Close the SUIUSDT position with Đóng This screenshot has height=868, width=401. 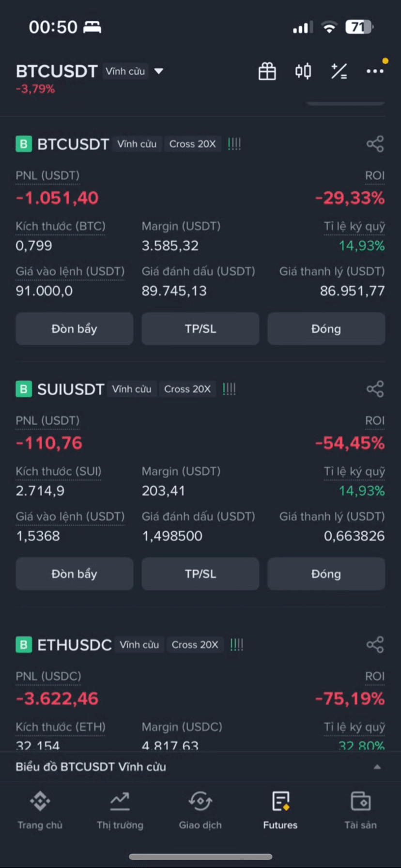[326, 574]
